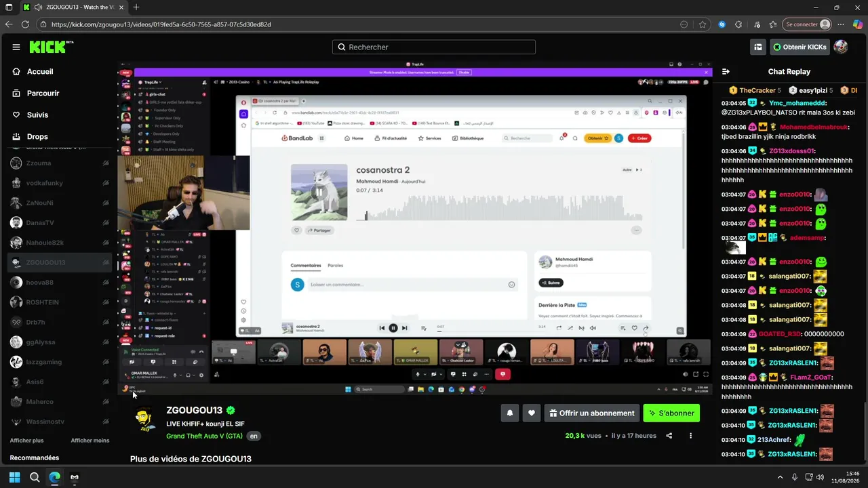Focus the Rechercher search field

click(434, 47)
